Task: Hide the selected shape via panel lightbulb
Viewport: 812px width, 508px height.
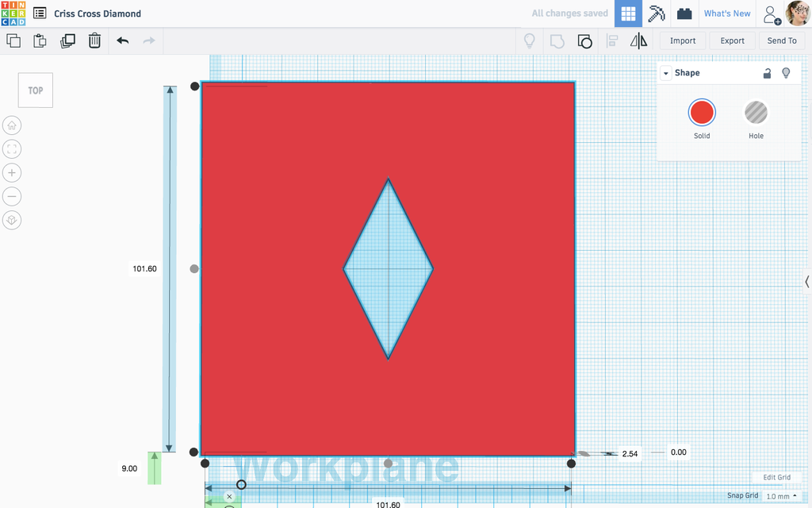Action: pyautogui.click(x=786, y=73)
